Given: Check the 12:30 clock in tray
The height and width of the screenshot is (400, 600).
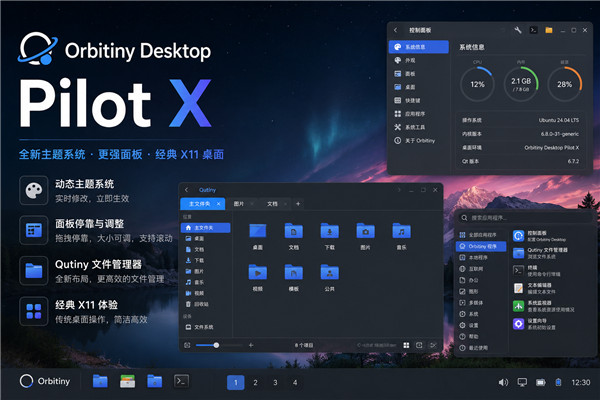Looking at the screenshot, I should tap(580, 382).
